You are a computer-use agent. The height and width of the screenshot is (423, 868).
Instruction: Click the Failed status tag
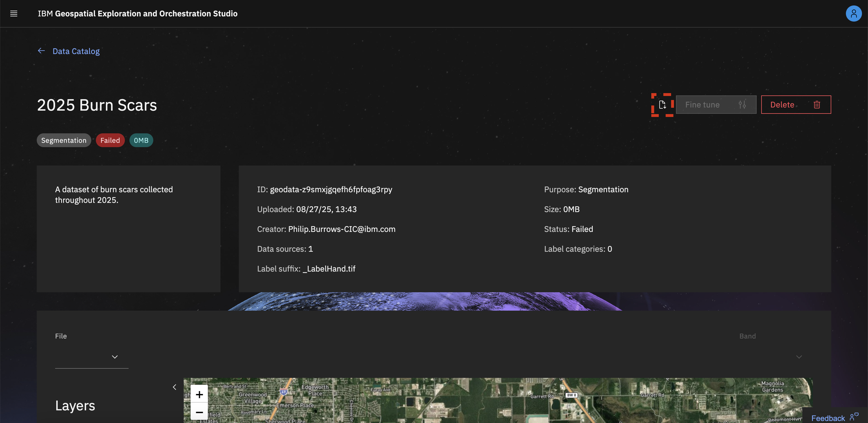click(110, 140)
